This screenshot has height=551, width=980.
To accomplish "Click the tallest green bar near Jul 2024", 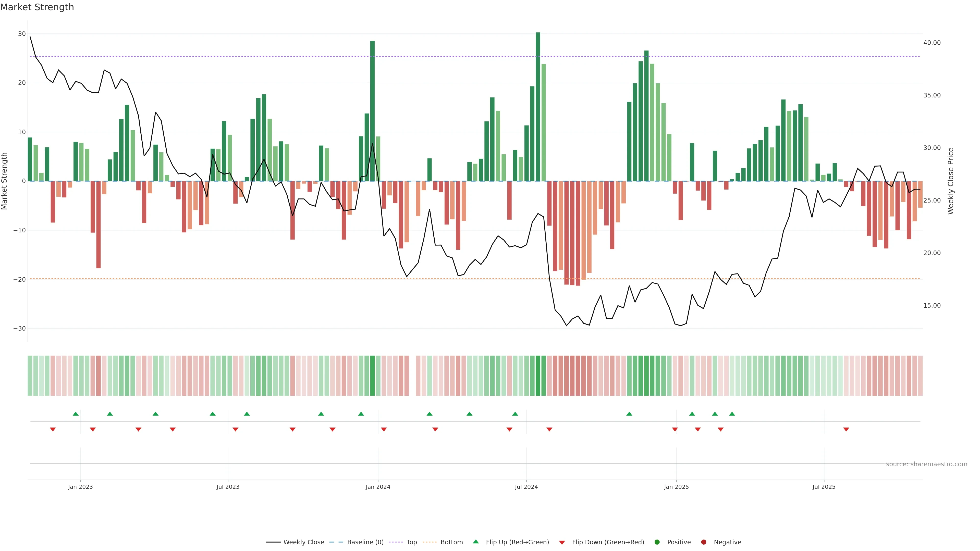I will tap(538, 106).
